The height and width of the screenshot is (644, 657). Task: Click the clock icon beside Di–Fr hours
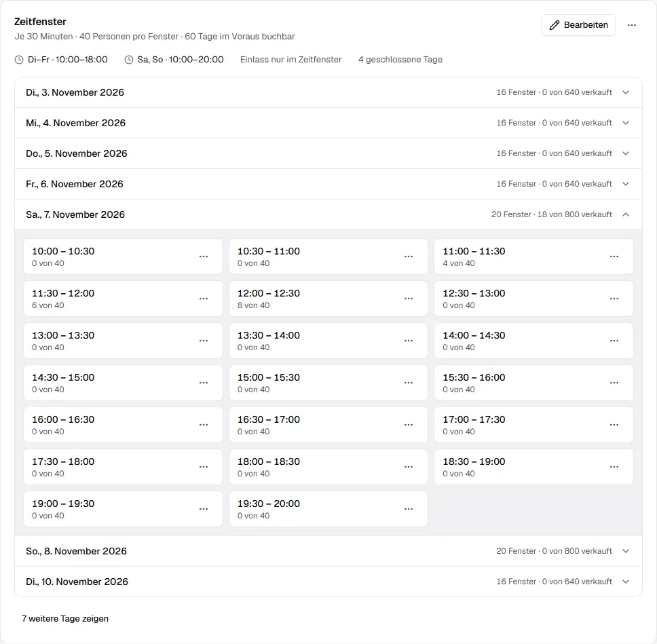pyautogui.click(x=19, y=60)
